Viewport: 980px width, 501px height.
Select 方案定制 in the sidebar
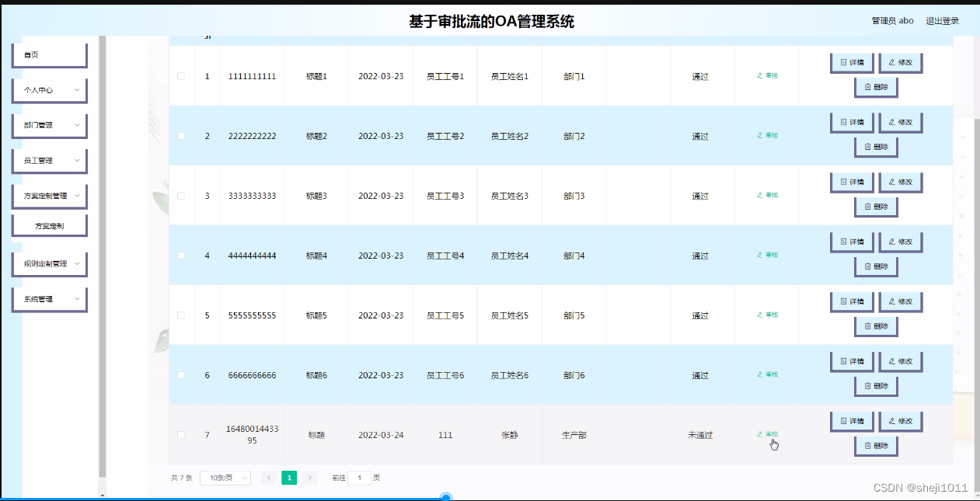coord(49,224)
